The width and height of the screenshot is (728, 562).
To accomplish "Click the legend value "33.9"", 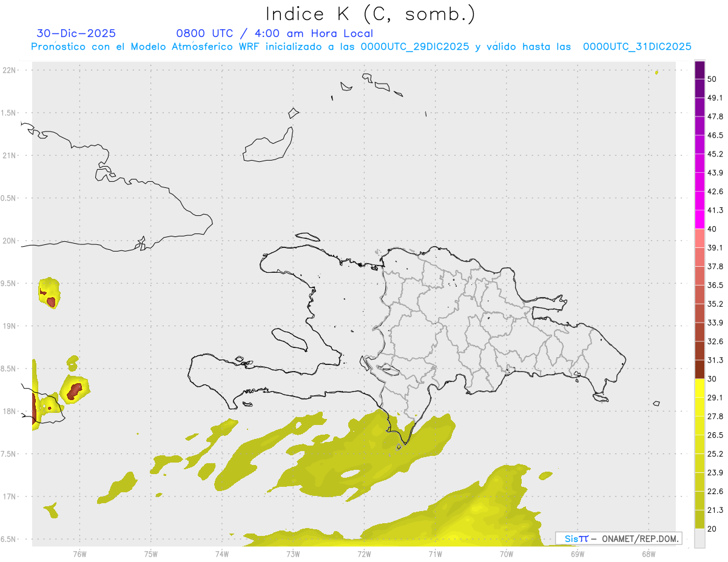I will (715, 323).
